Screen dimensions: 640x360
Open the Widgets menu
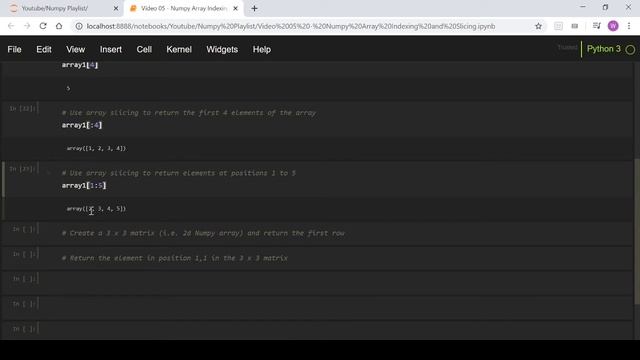[222, 49]
